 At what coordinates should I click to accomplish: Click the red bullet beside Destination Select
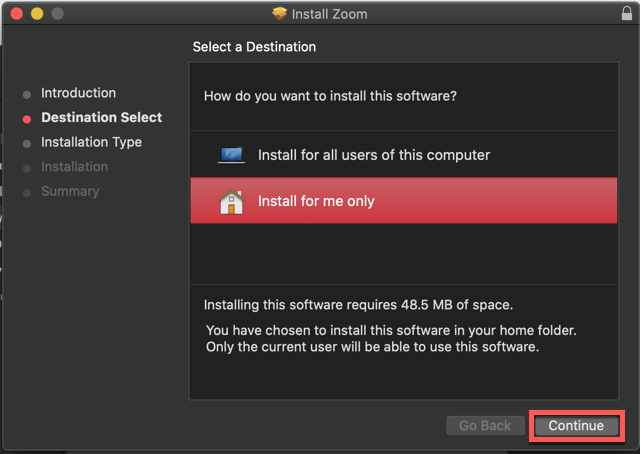point(27,119)
